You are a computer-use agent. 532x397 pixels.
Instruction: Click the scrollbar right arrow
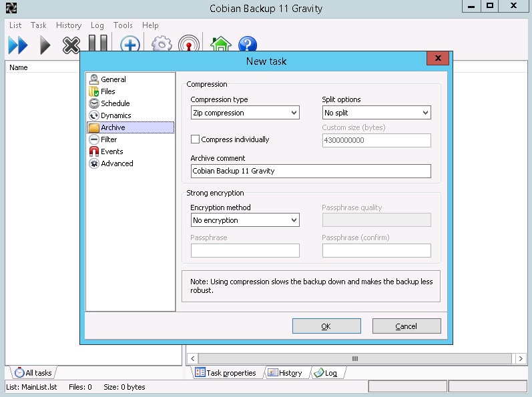[521, 358]
